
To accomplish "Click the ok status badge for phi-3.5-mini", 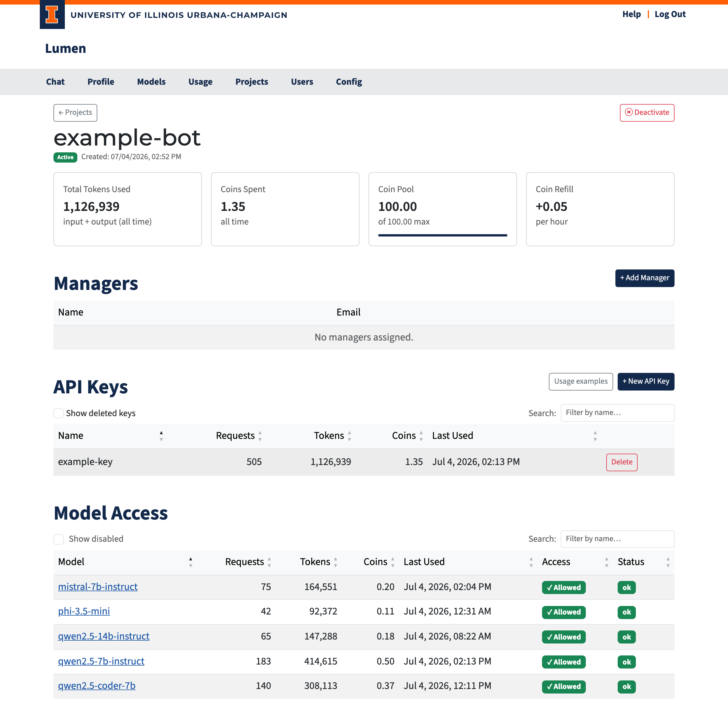I will [x=626, y=612].
